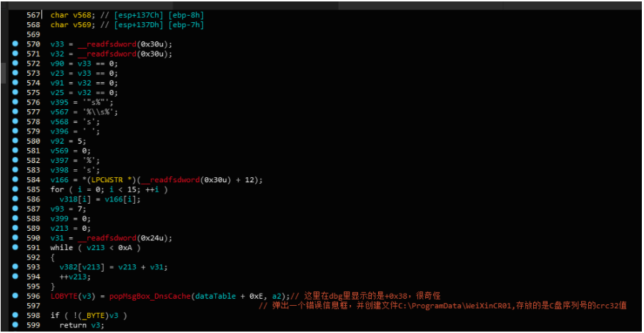Toggle breakpoint dot on line 596
The image size is (644, 333).
(15, 296)
